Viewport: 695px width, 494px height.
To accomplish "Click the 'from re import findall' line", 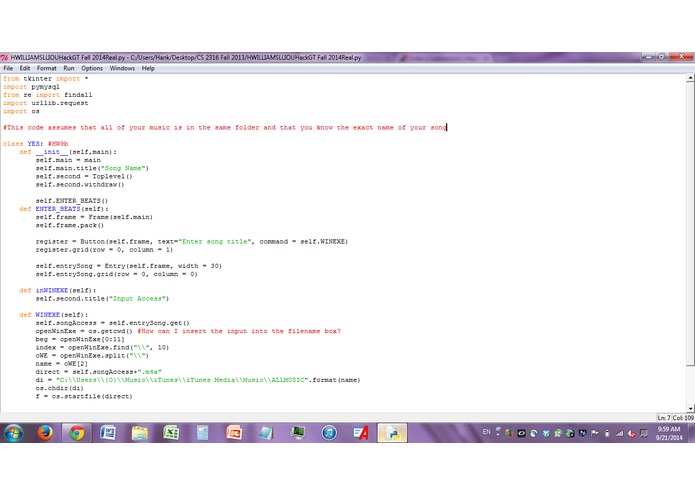I will coord(47,95).
